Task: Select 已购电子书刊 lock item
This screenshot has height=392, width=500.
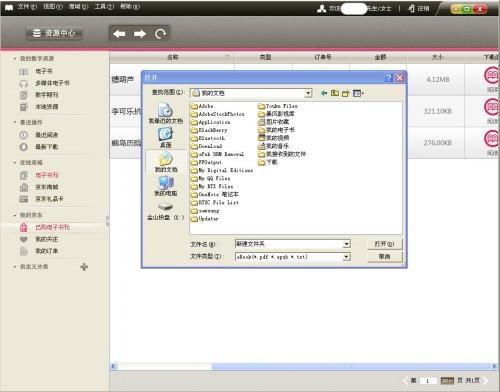Action: point(53,227)
